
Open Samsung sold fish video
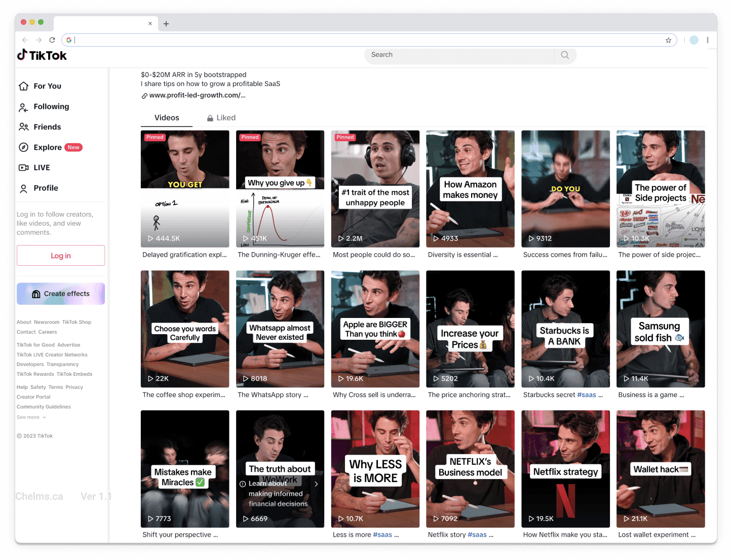coord(661,329)
